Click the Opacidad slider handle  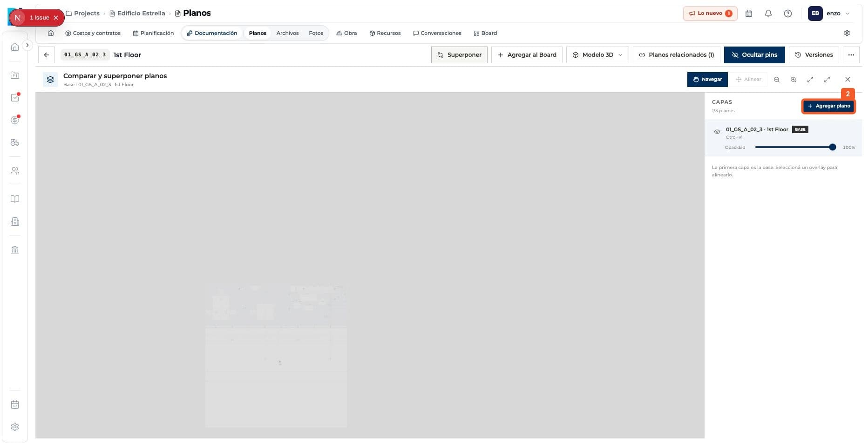point(833,147)
